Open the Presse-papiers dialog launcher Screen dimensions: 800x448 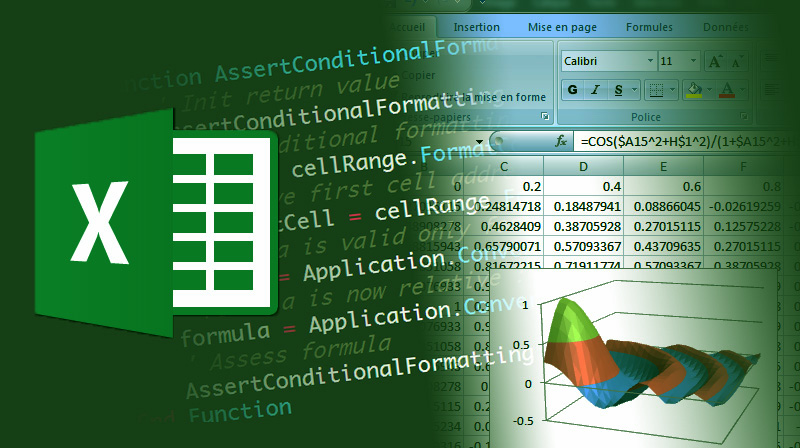click(x=545, y=117)
